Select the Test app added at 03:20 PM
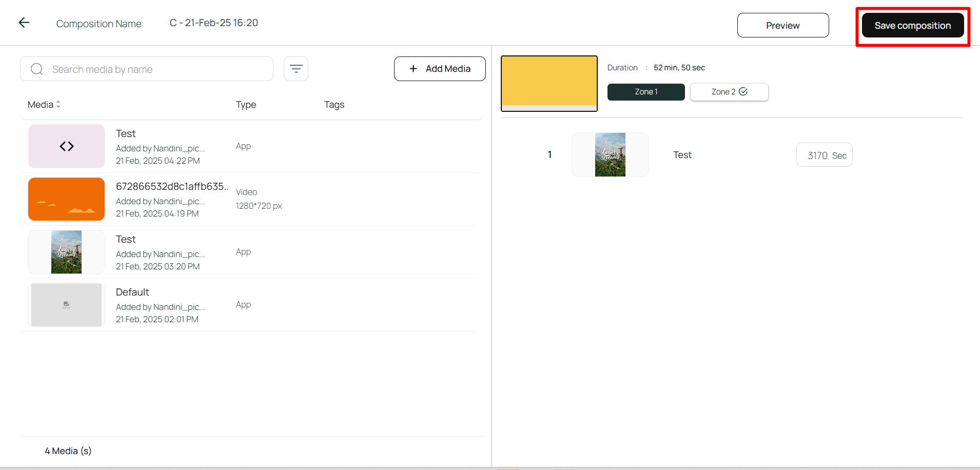980x470 pixels. click(126, 240)
